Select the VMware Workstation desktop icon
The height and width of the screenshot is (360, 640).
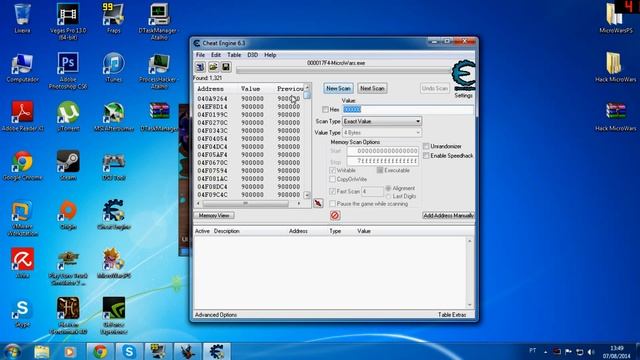coord(22,218)
